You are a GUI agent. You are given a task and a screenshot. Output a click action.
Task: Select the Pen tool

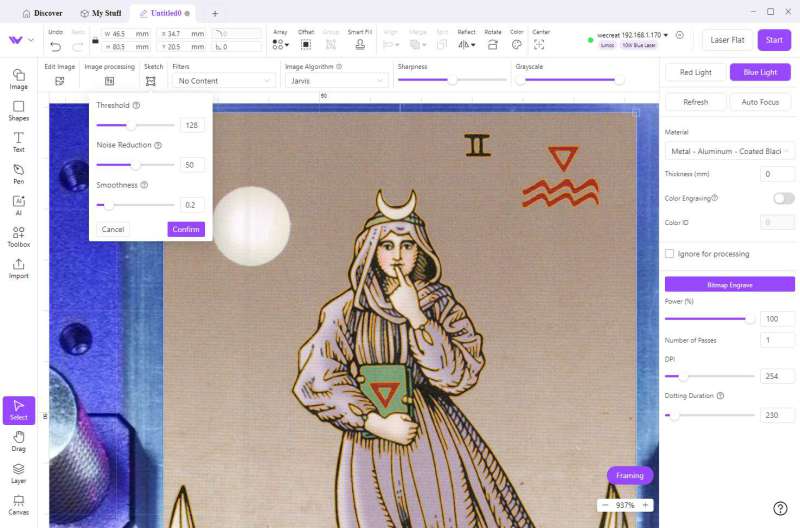coord(18,174)
